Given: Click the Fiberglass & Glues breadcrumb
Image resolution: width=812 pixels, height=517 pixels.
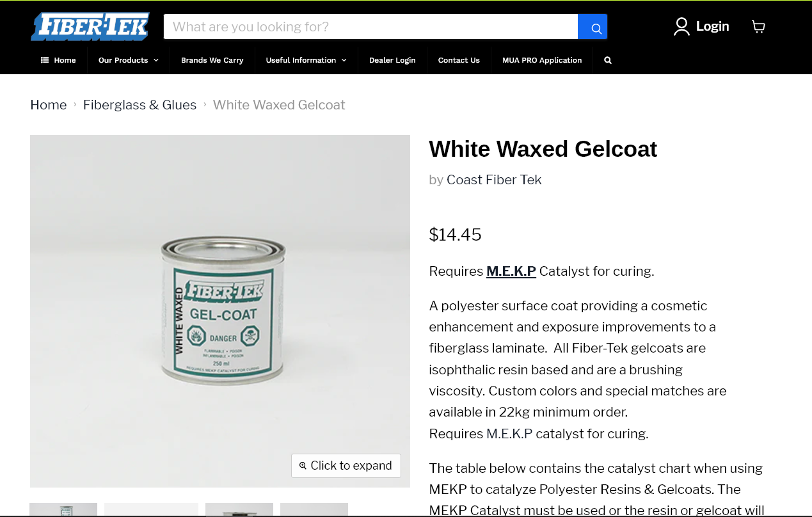Looking at the screenshot, I should click(139, 105).
